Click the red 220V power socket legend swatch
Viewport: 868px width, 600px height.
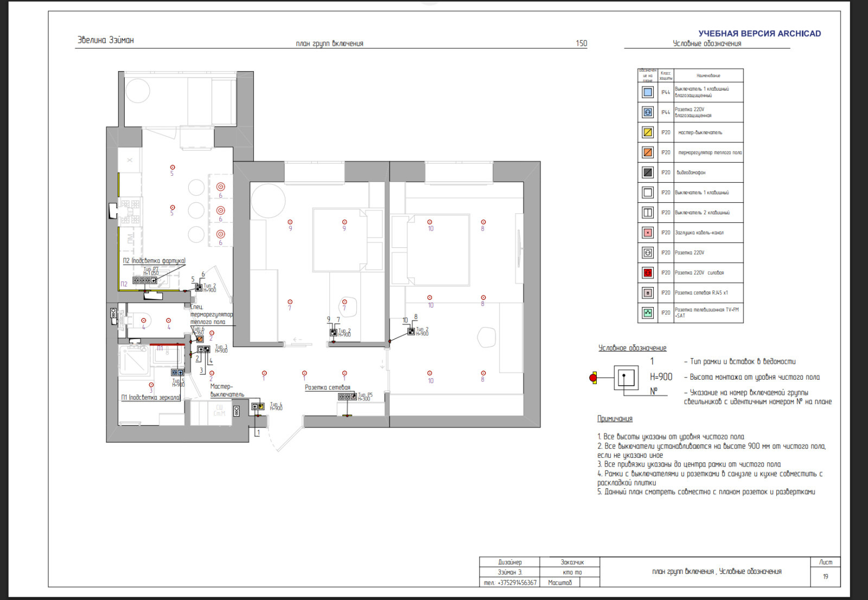tap(647, 273)
